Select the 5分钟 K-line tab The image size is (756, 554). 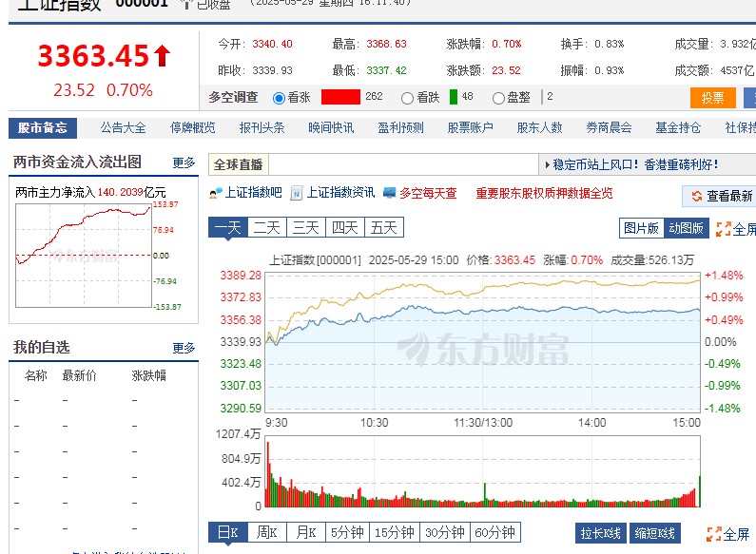(347, 533)
